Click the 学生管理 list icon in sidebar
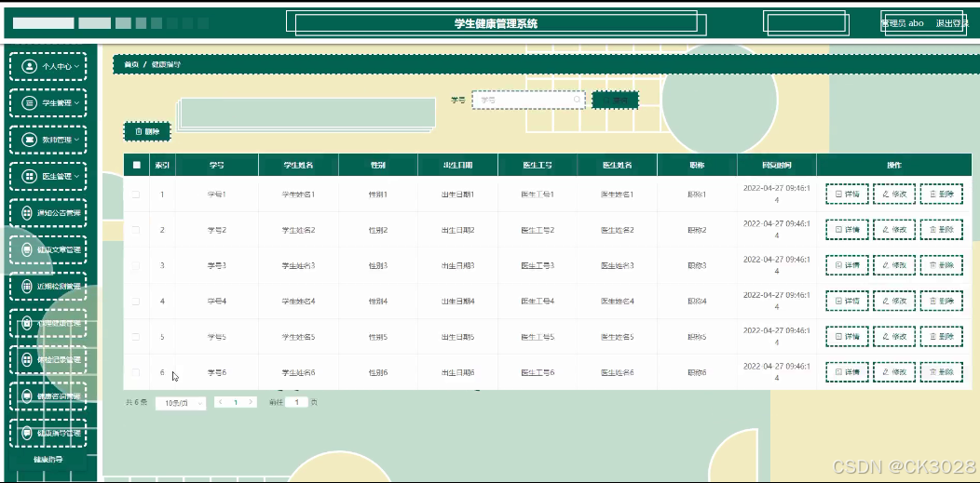980x483 pixels. (x=29, y=103)
